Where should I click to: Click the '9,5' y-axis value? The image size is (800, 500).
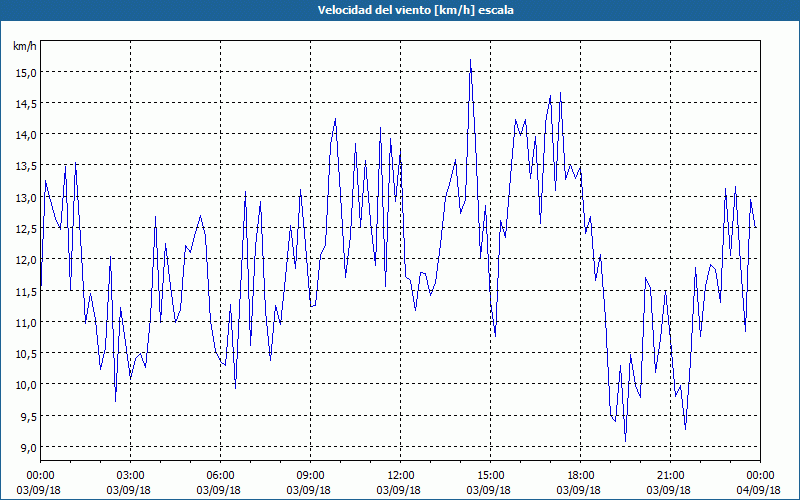coord(29,416)
